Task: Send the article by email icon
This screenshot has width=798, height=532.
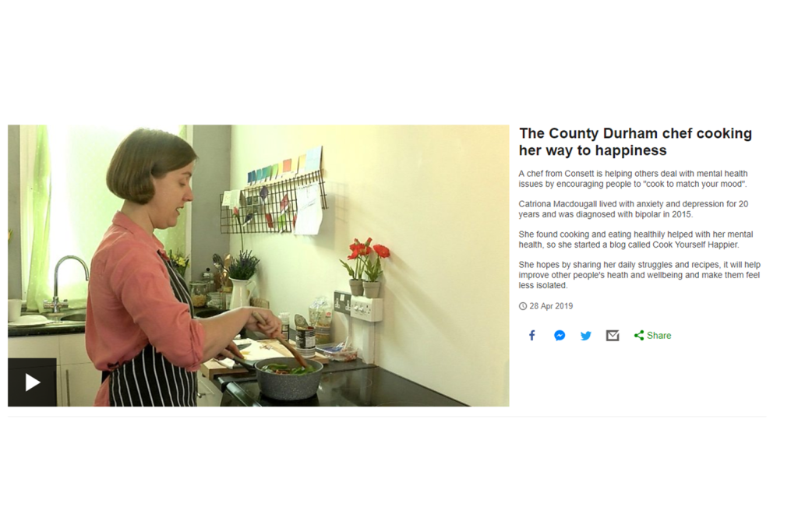Action: click(x=613, y=336)
